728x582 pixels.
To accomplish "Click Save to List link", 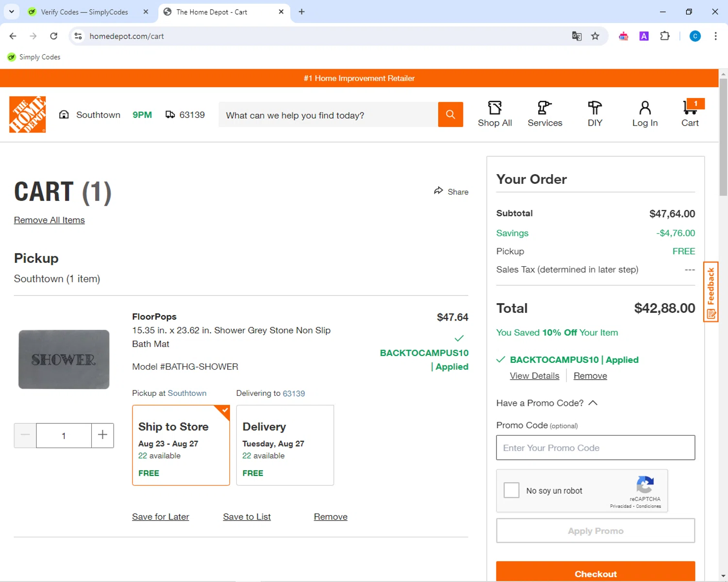I will (x=247, y=517).
